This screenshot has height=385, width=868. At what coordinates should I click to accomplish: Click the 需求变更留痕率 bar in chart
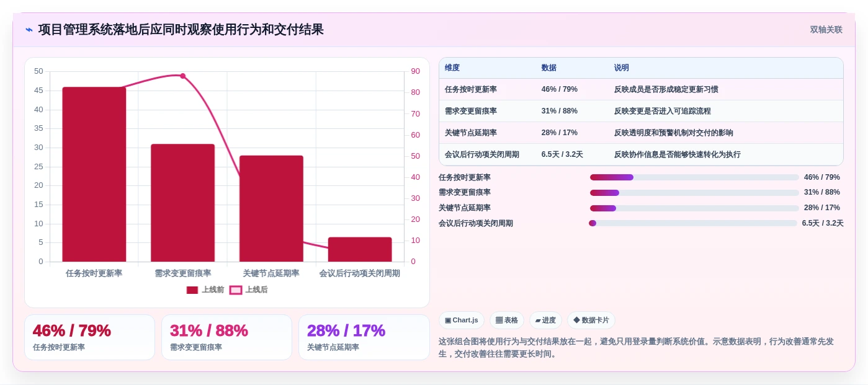point(182,203)
